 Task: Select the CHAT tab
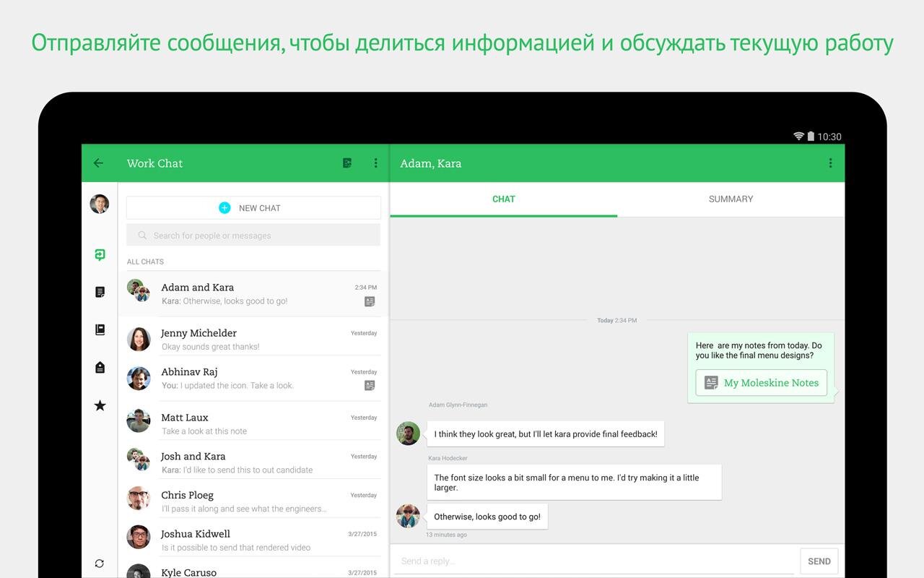pos(503,199)
